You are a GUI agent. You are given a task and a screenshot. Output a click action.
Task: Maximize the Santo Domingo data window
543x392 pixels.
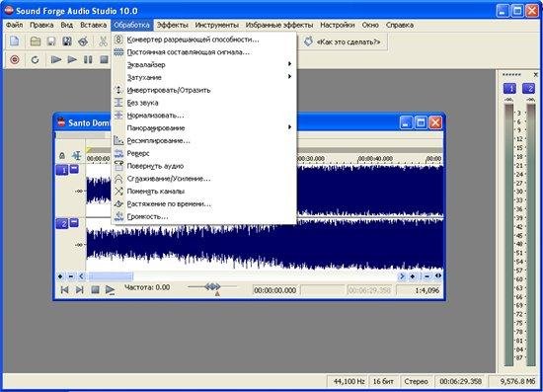[421, 123]
